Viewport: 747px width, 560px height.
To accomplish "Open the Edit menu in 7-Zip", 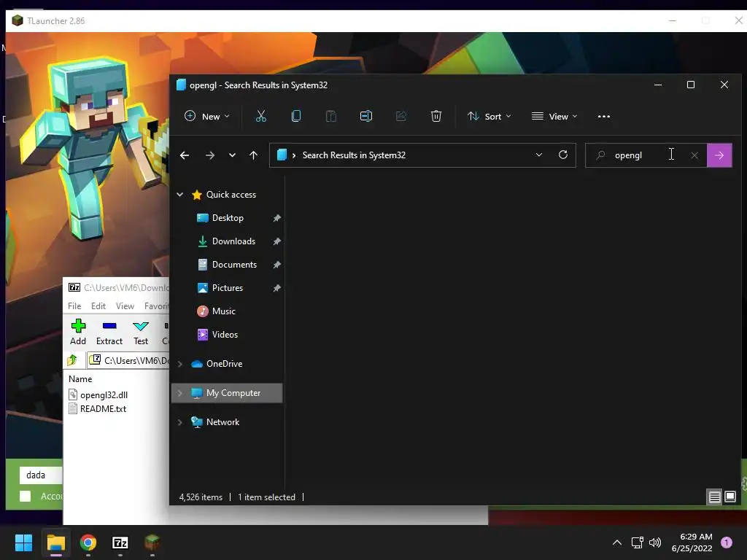I will pos(98,306).
